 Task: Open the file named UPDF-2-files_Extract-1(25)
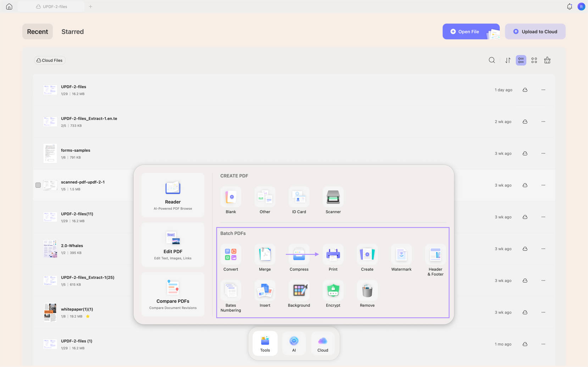pos(88,277)
